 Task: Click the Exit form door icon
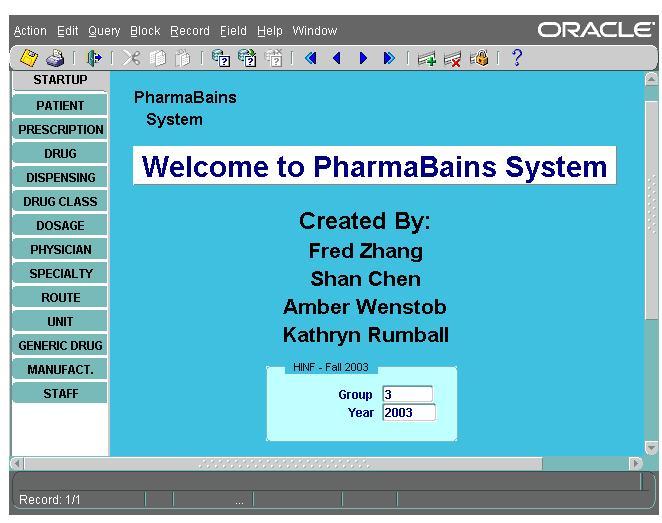click(94, 58)
